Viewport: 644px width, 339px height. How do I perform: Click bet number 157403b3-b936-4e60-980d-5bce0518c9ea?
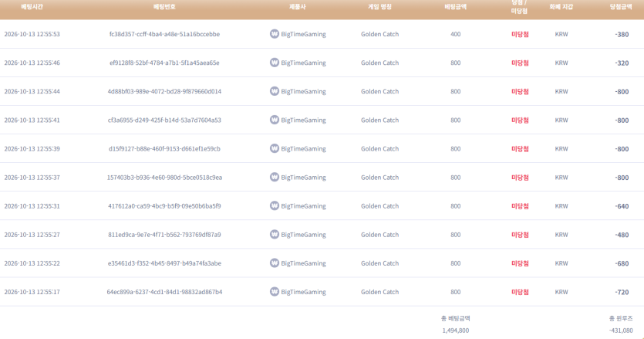coord(164,178)
